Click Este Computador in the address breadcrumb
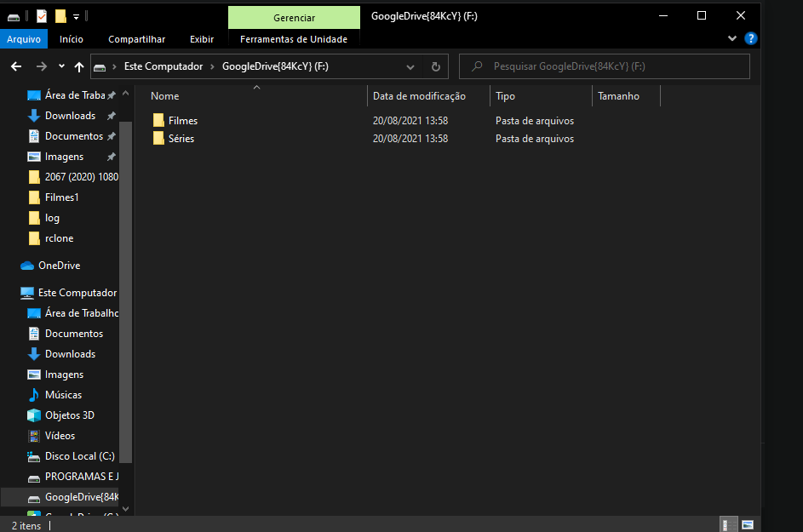 163,66
